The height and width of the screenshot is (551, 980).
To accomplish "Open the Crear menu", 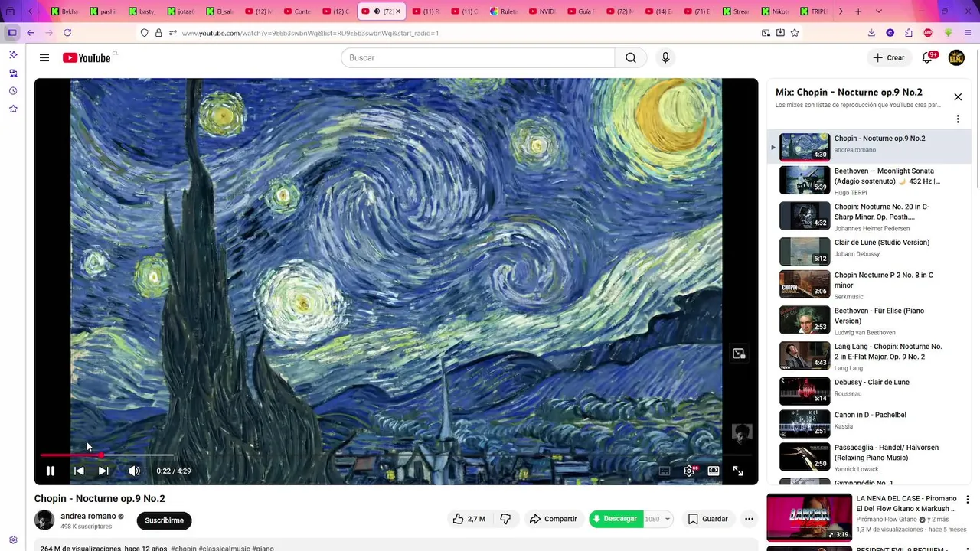I will tap(889, 57).
